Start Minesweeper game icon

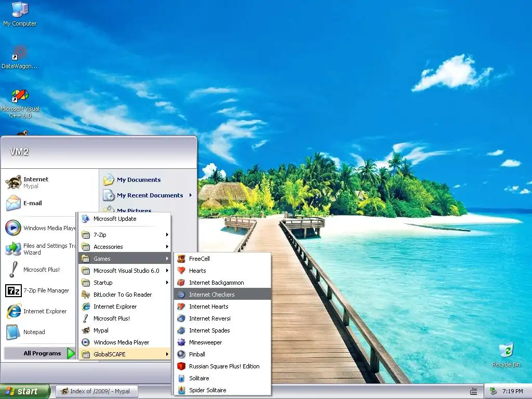coord(181,342)
